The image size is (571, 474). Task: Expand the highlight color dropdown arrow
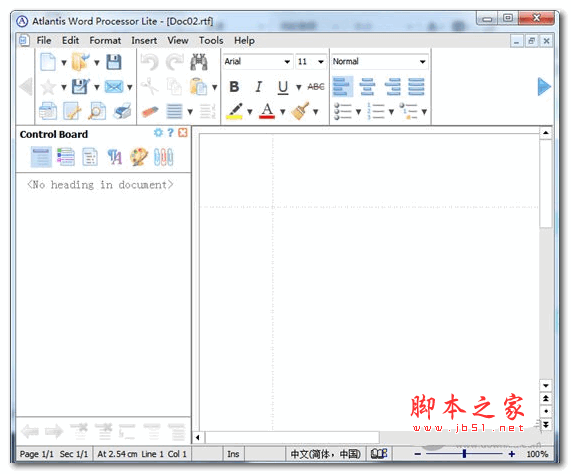tap(250, 111)
